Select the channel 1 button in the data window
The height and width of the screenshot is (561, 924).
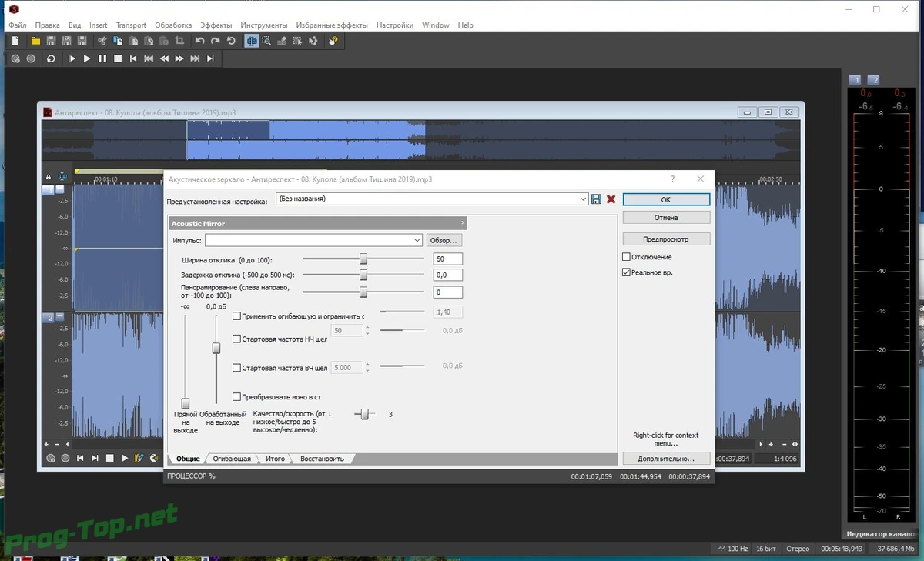click(48, 189)
